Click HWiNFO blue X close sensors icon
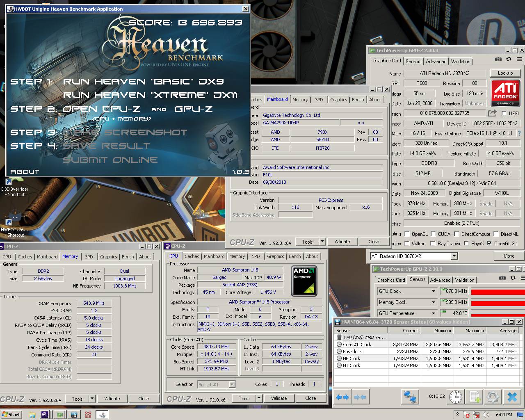The height and width of the screenshot is (420, 525). (x=512, y=397)
